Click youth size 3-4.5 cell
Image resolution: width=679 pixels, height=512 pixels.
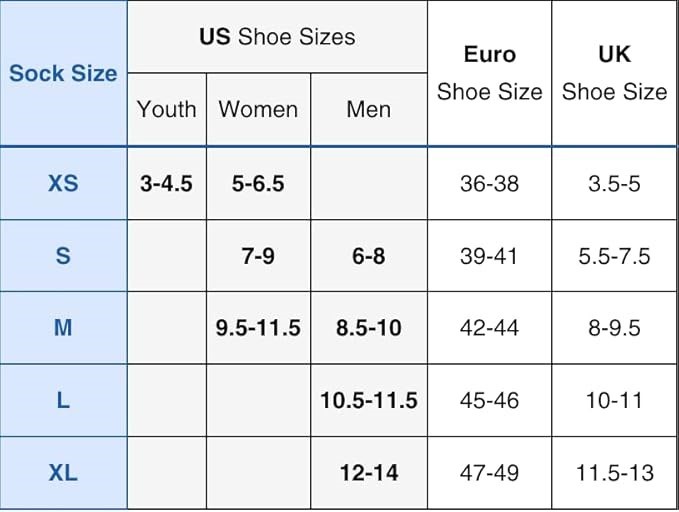(166, 184)
